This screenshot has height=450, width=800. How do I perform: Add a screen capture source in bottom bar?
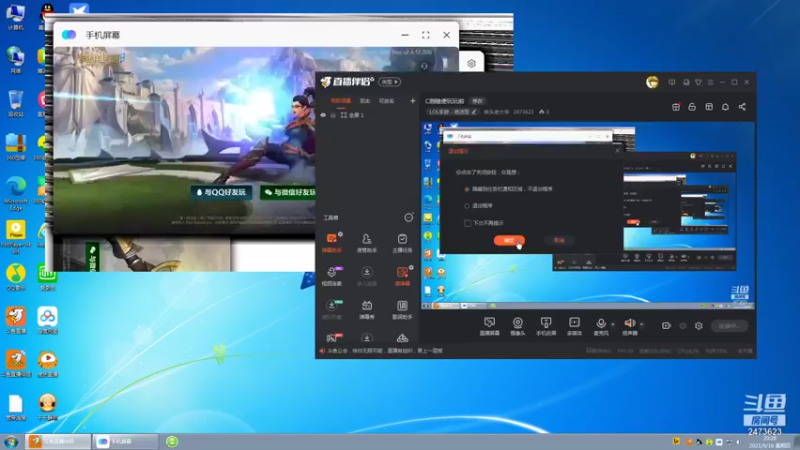pyautogui.click(x=489, y=326)
